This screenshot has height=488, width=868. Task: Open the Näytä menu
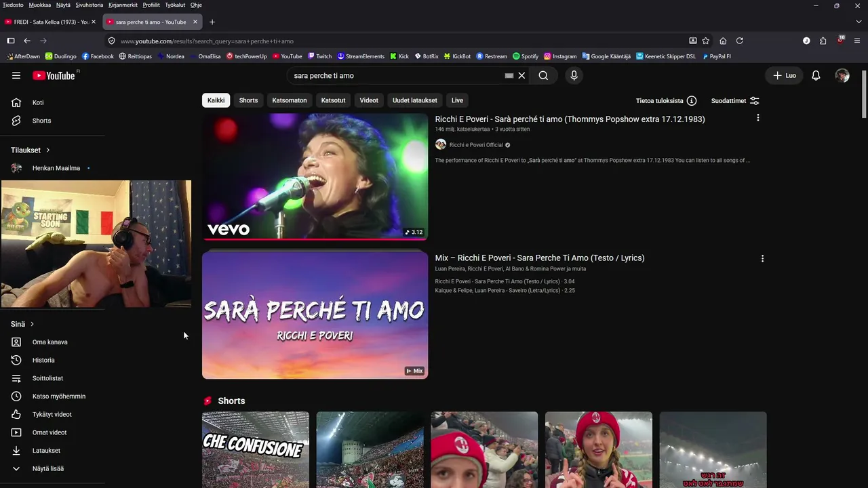pyautogui.click(x=63, y=5)
